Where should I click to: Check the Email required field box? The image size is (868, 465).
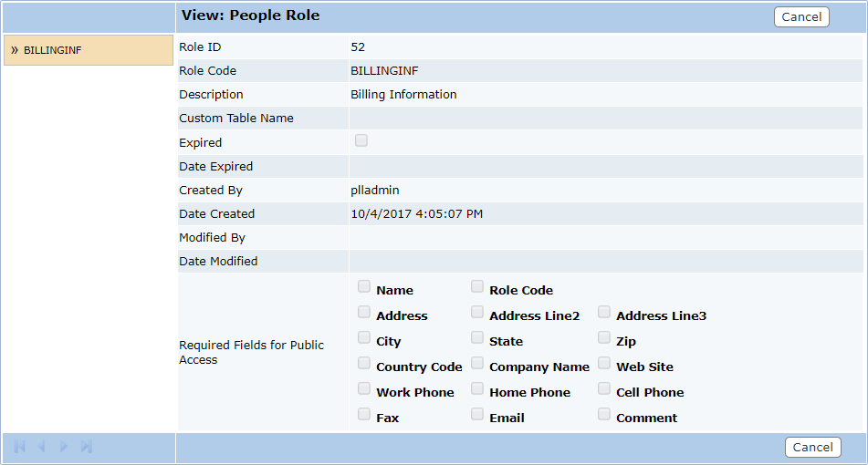coord(477,414)
